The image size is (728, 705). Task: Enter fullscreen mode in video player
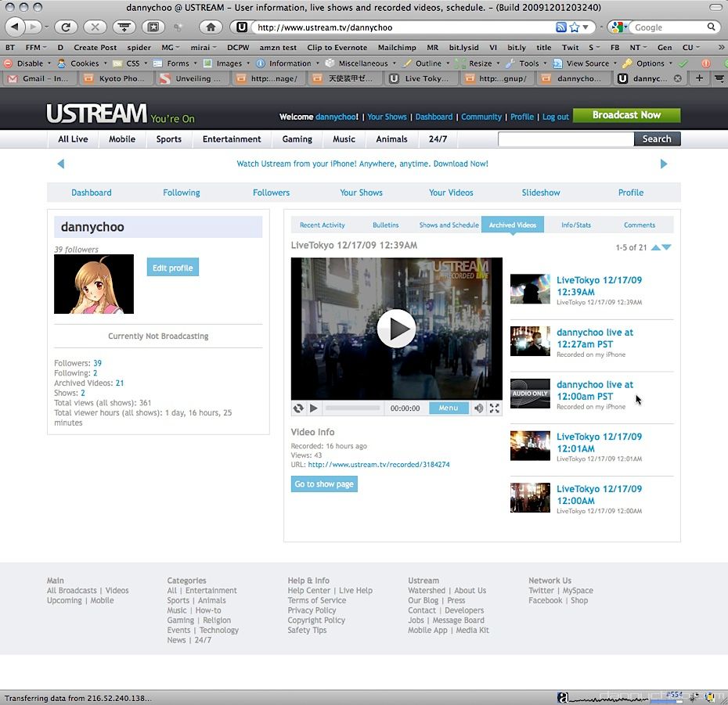(494, 408)
